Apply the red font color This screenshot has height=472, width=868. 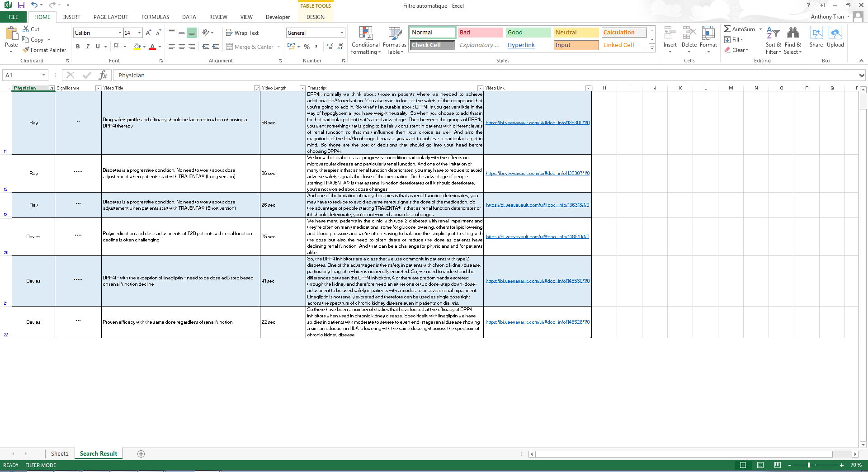pos(152,47)
